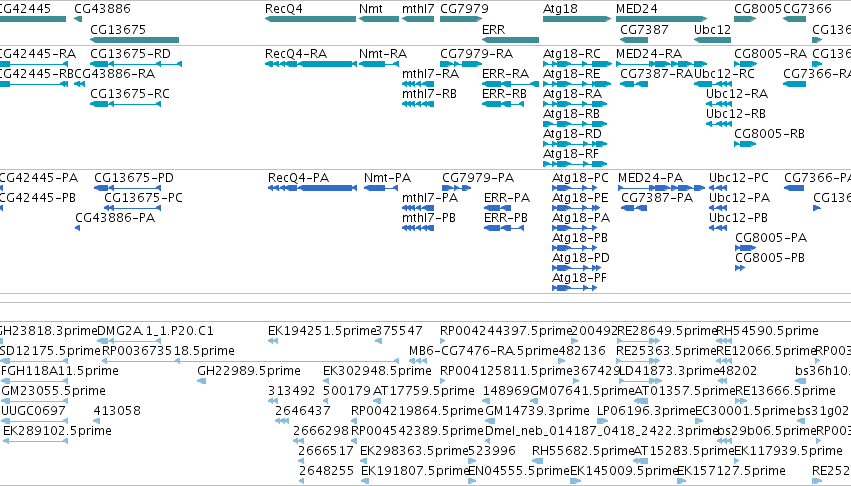851x486 pixels.
Task: Select the ERR gene feature
Action: pos(510,40)
